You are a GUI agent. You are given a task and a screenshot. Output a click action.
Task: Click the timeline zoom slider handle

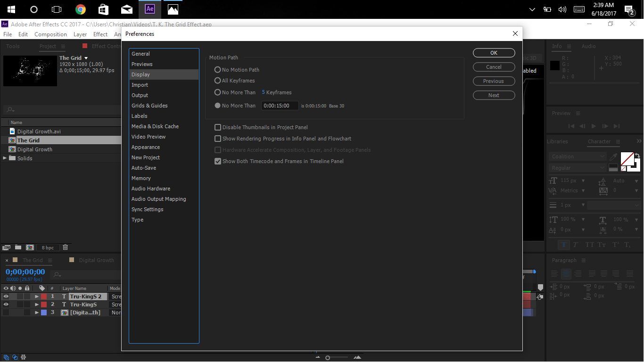click(x=328, y=358)
